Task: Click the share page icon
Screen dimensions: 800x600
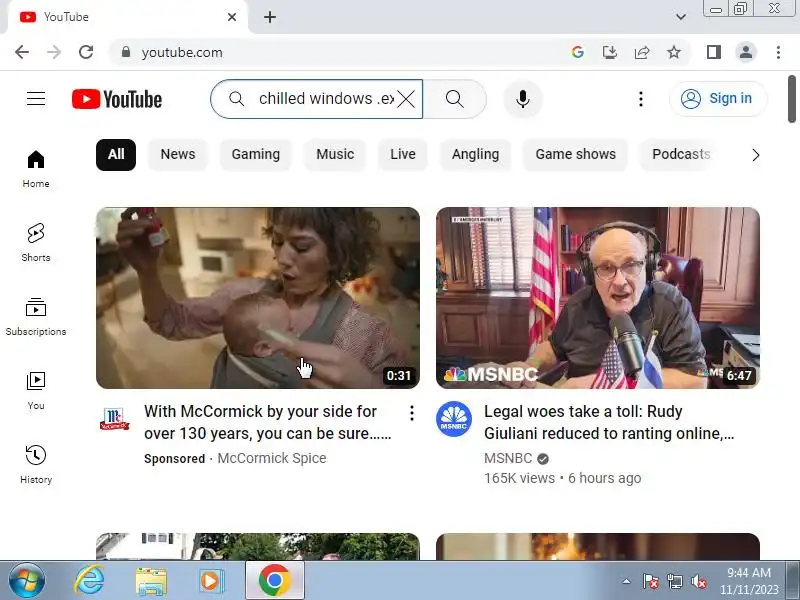Action: (642, 52)
